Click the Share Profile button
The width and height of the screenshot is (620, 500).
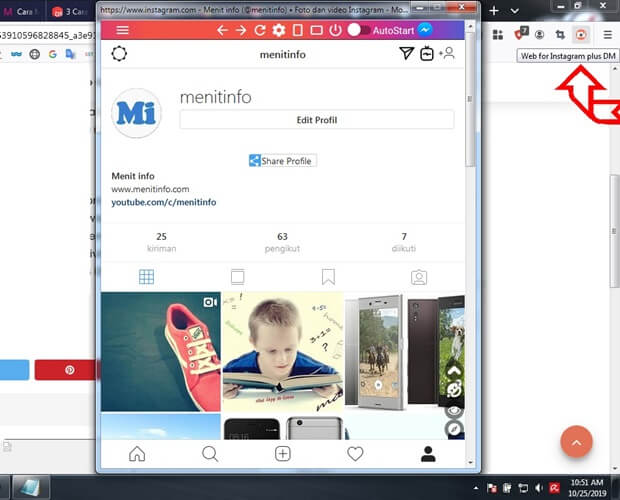282,160
